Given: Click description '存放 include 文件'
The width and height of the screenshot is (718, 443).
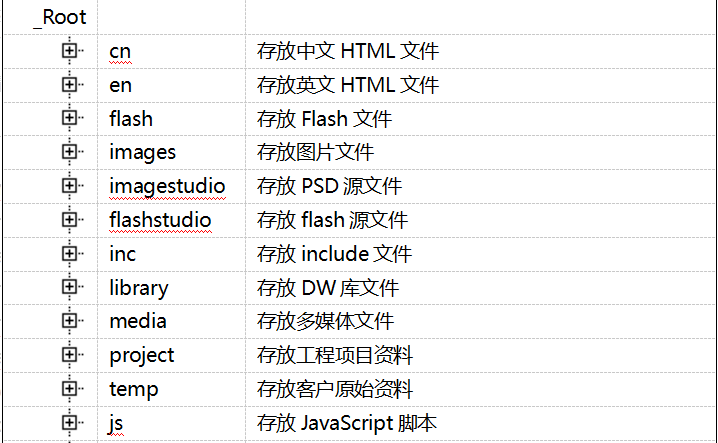Looking at the screenshot, I should [x=334, y=254].
